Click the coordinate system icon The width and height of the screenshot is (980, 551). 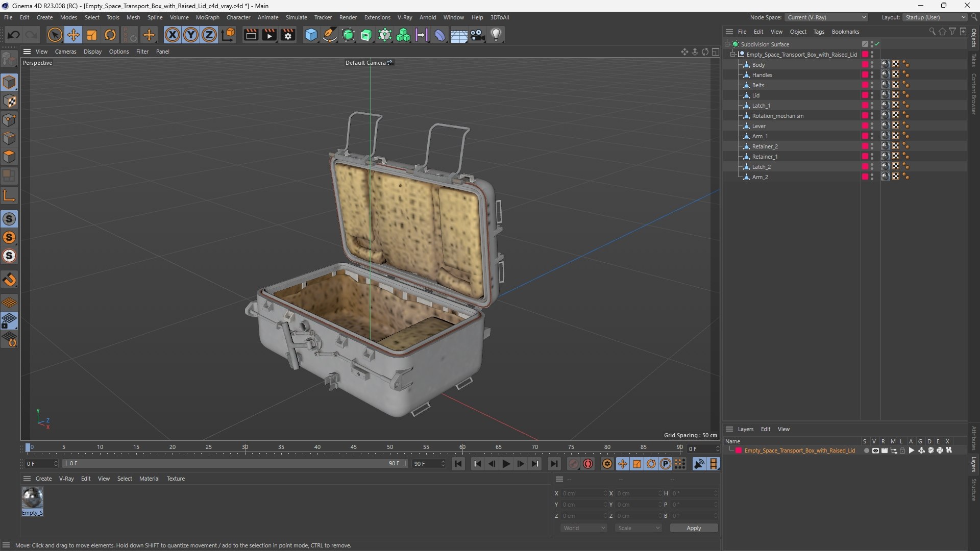tap(229, 35)
